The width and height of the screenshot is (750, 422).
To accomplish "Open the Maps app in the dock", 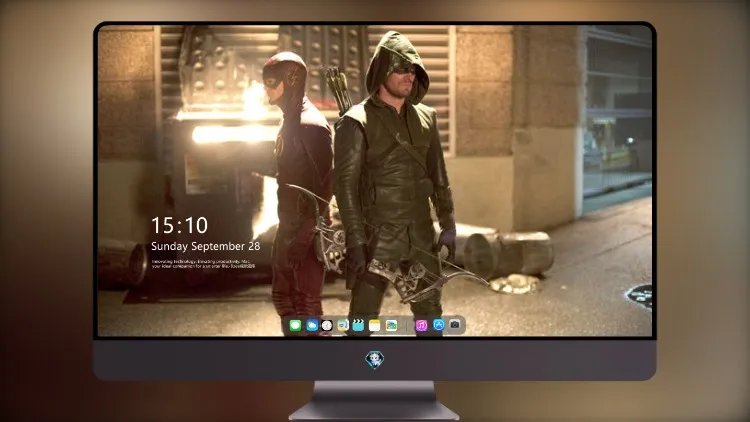I will (342, 325).
